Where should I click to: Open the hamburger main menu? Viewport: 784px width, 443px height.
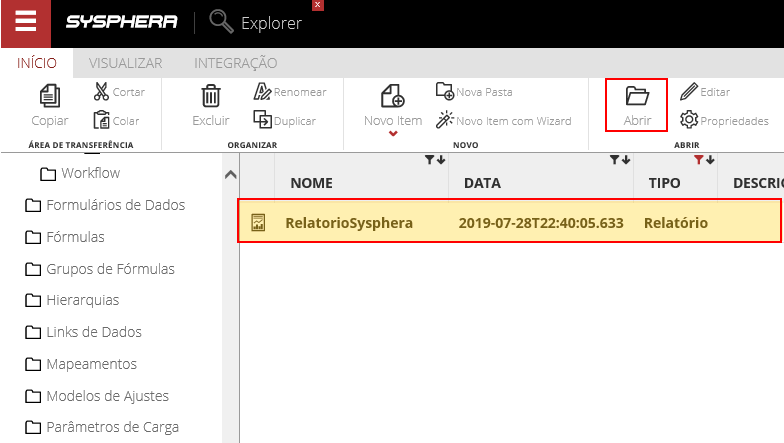point(26,22)
